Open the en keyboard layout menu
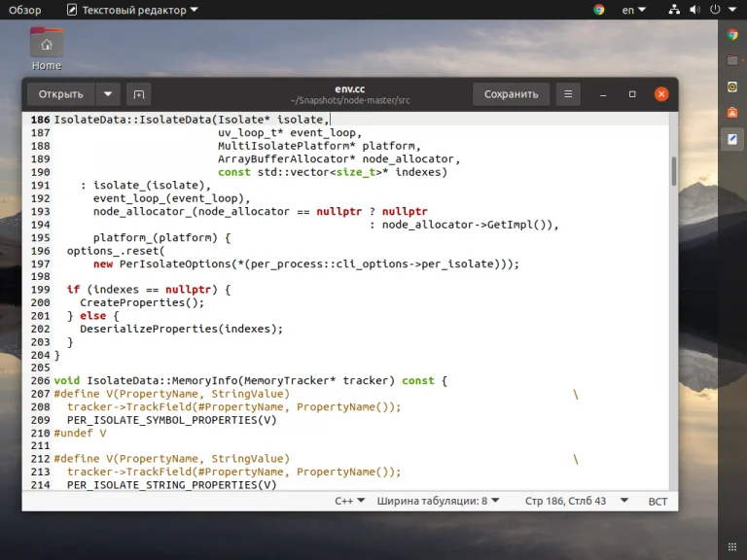 coord(633,10)
